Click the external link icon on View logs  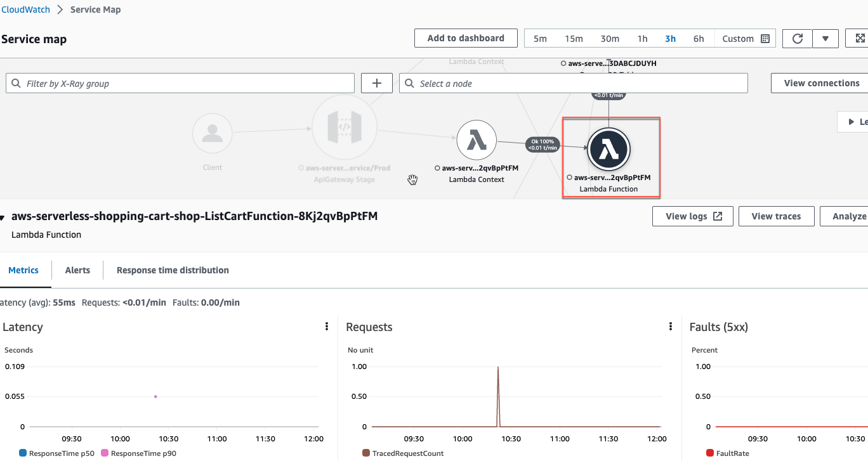pyautogui.click(x=718, y=216)
